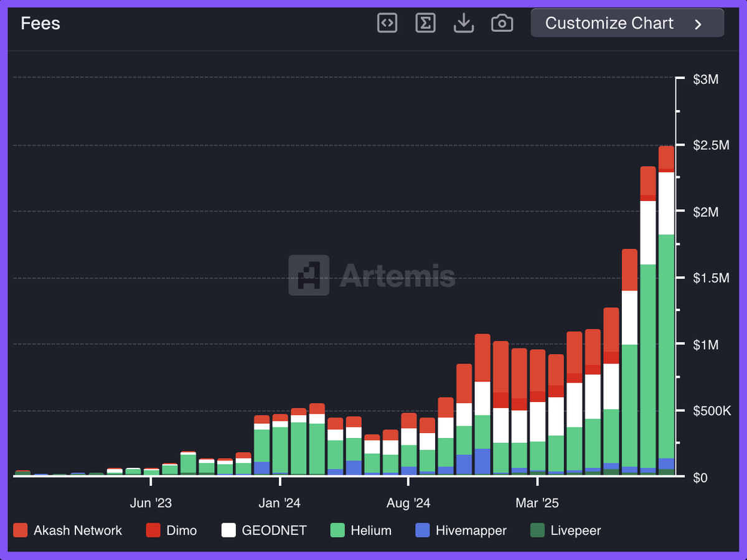Image resolution: width=747 pixels, height=560 pixels.
Task: Hide the Livepeer legend entry
Action: (x=575, y=531)
